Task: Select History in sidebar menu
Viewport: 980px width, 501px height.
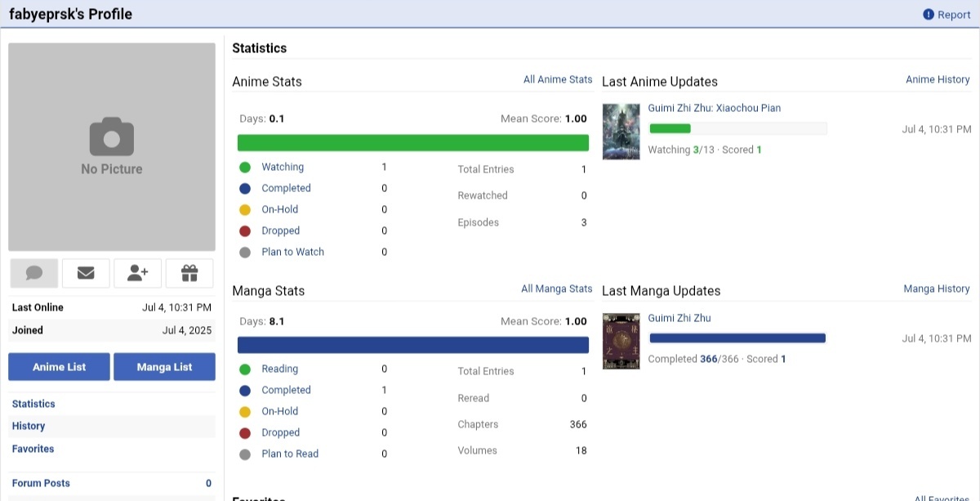Action: point(29,426)
